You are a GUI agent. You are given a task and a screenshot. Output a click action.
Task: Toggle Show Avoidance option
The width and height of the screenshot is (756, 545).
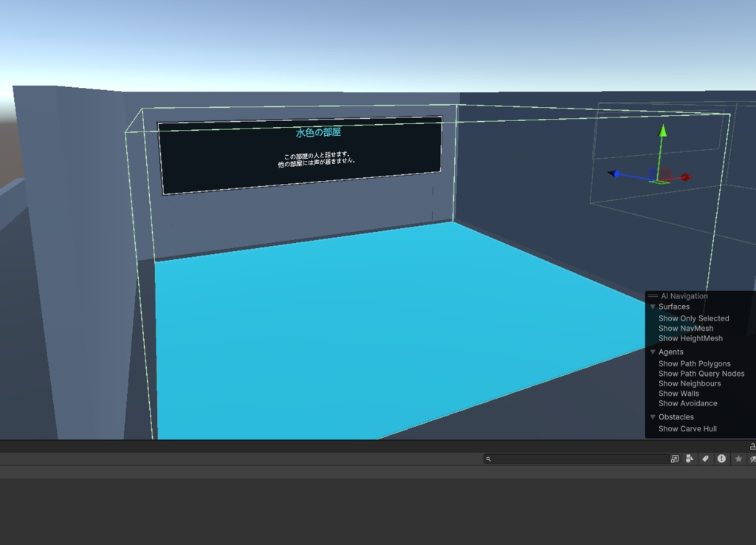687,404
